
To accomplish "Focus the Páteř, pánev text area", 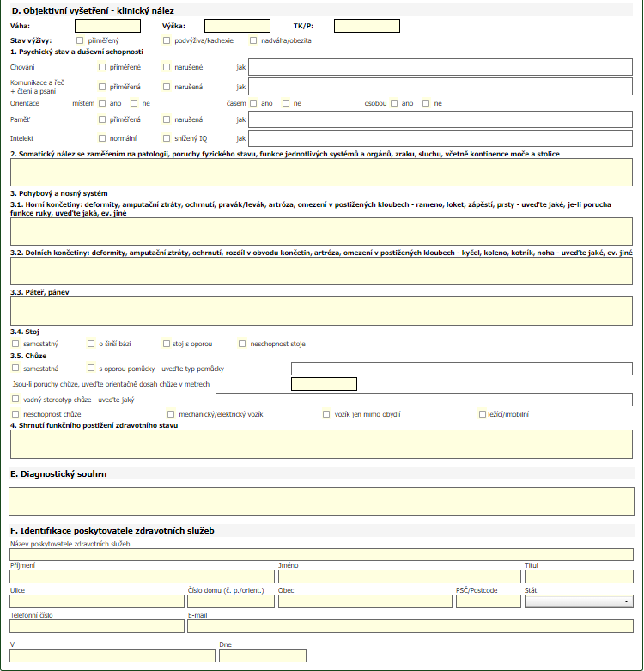I will coord(322,311).
